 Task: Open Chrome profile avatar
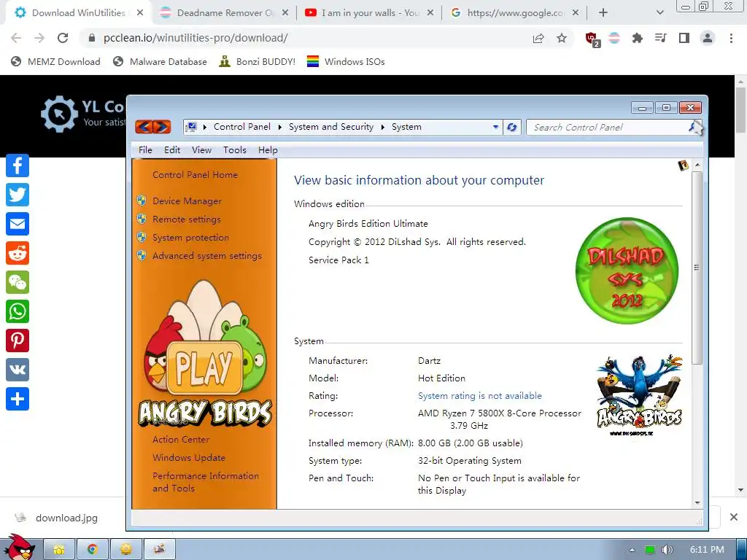[x=708, y=38]
